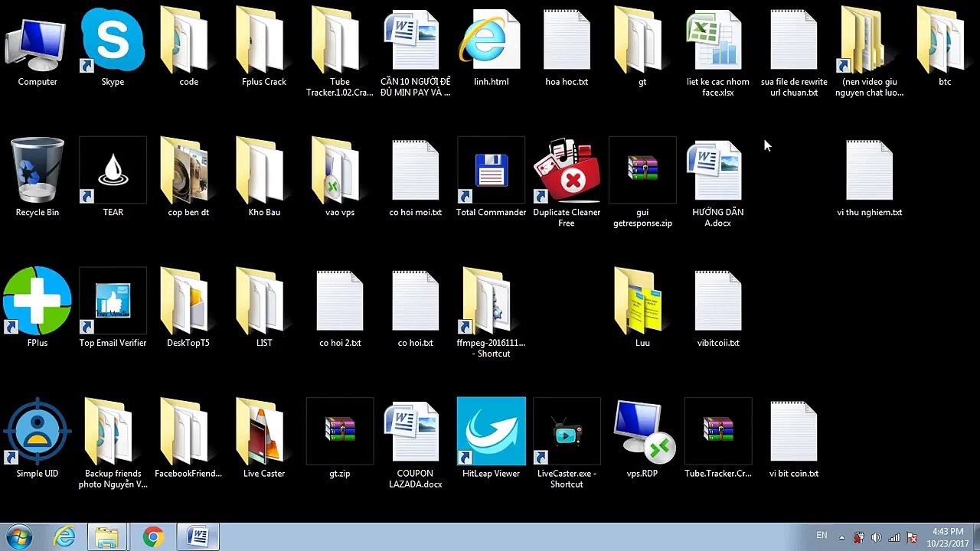Select the DeskTopT5 folder

[188, 308]
